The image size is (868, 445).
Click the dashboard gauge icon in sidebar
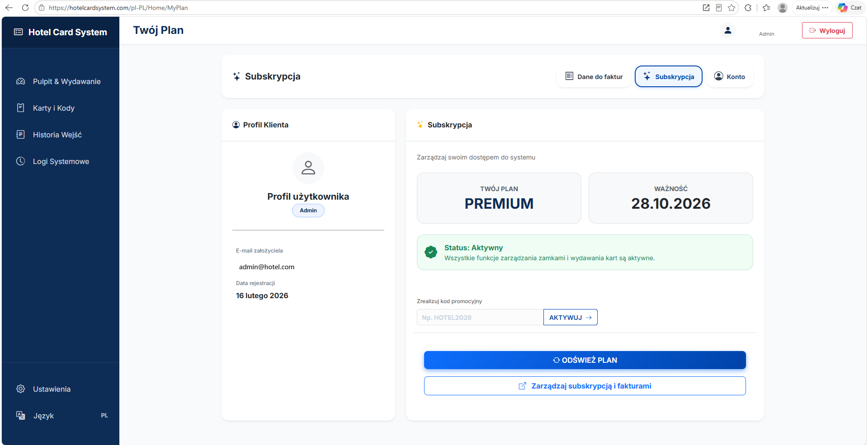[x=21, y=81]
